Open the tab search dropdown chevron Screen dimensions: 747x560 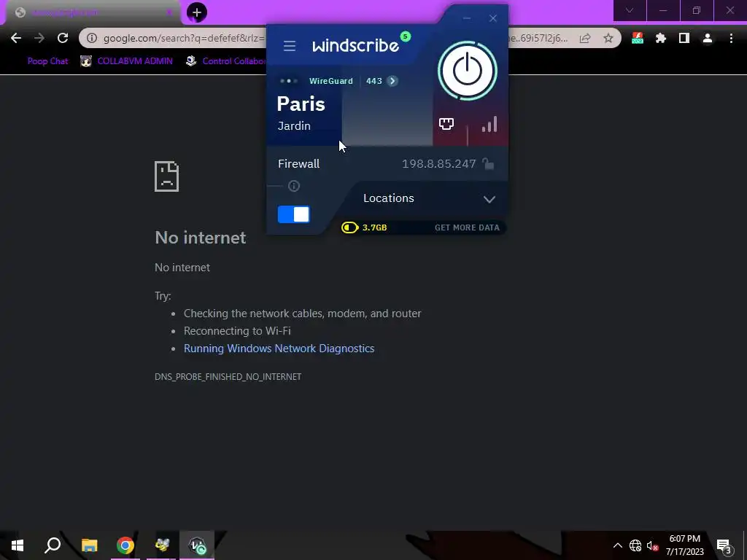click(630, 10)
